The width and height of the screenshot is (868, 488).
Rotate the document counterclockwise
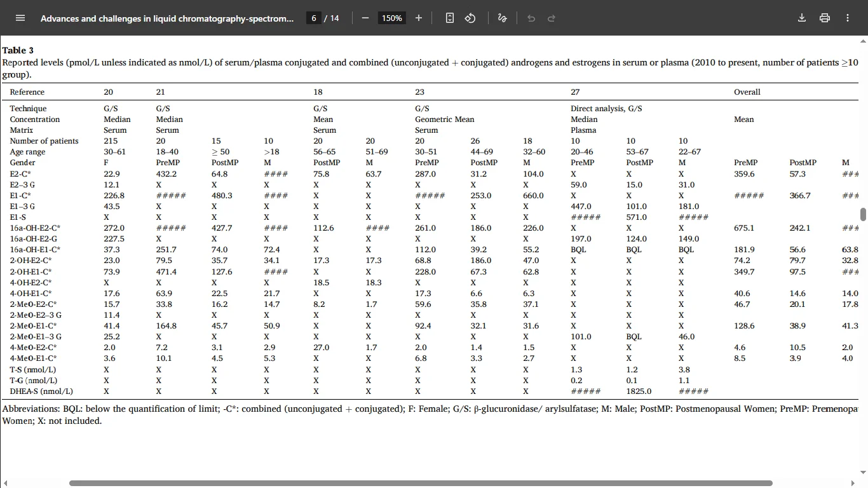tap(470, 18)
